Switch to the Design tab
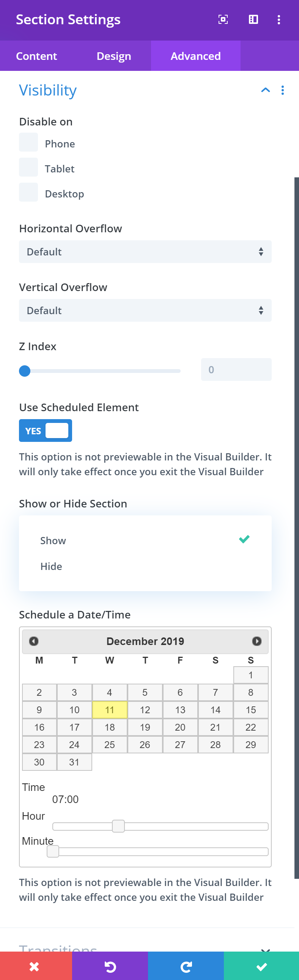Image resolution: width=299 pixels, height=980 pixels. 114,56
